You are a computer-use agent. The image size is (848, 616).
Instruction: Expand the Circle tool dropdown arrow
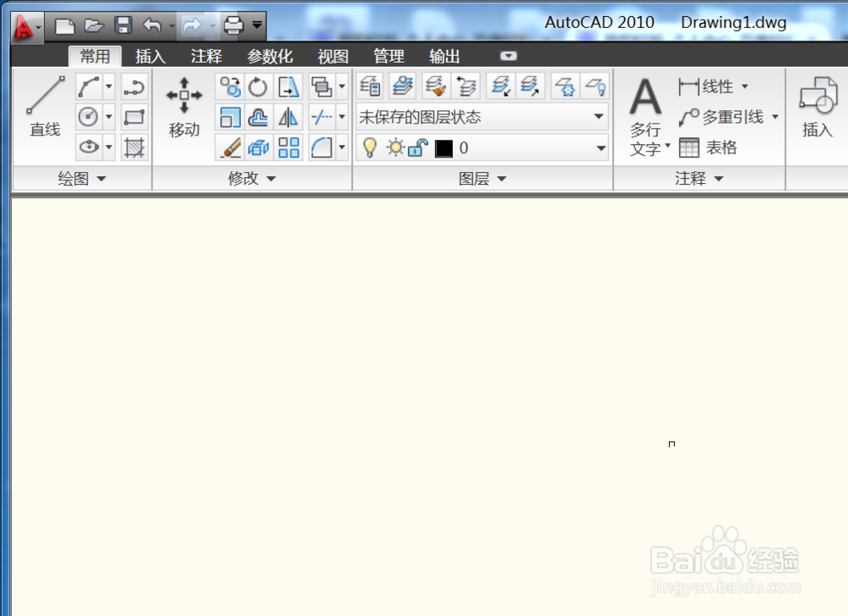(109, 116)
